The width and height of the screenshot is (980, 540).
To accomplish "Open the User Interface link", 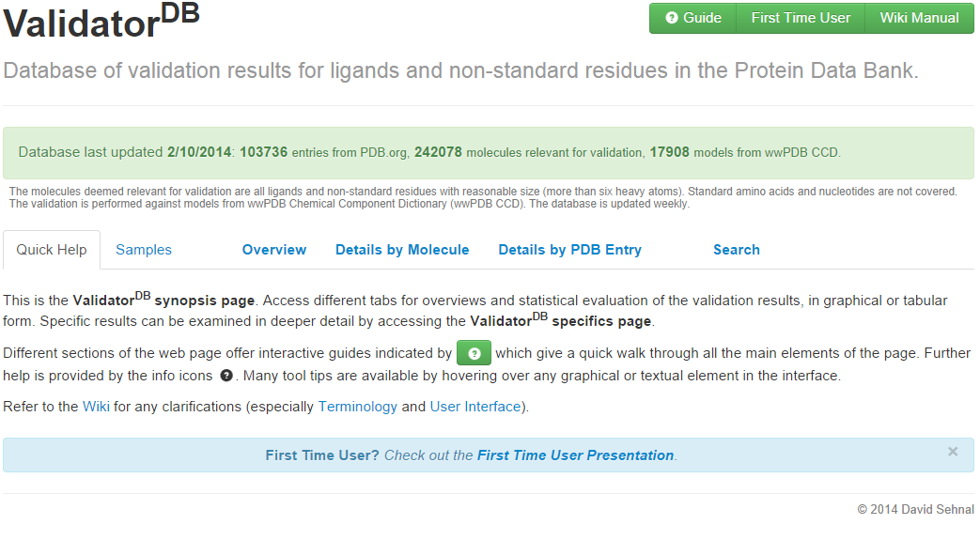I will [x=475, y=407].
